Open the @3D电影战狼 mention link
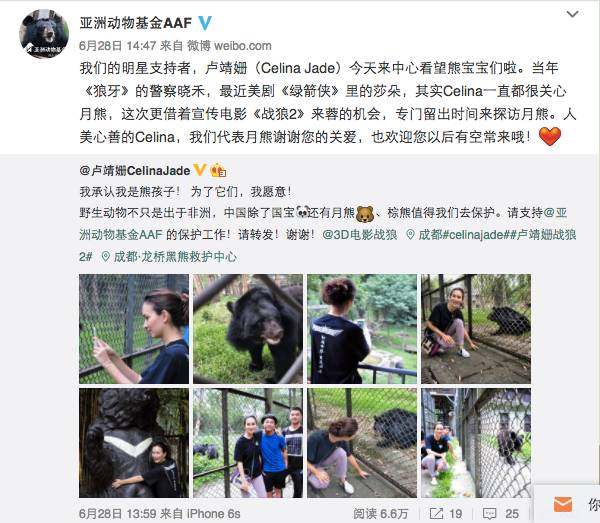600x523 pixels. pos(359,234)
